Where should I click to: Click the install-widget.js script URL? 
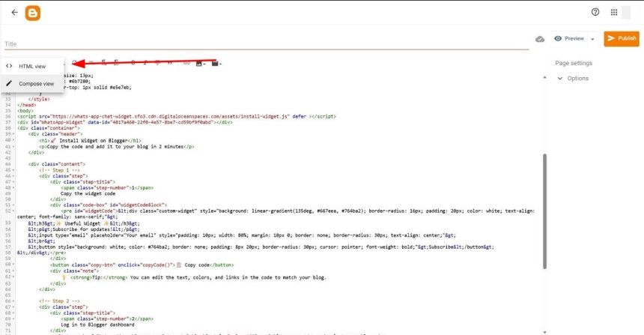click(x=171, y=117)
